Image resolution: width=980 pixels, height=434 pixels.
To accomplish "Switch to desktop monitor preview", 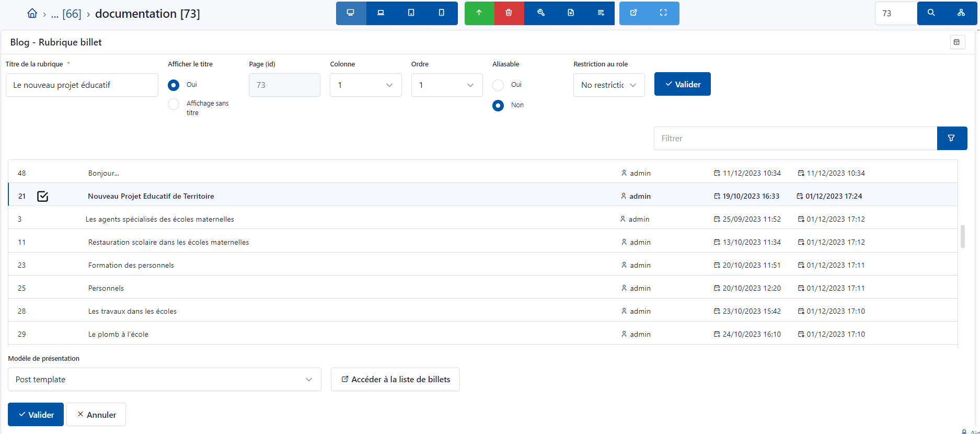I will coord(351,13).
